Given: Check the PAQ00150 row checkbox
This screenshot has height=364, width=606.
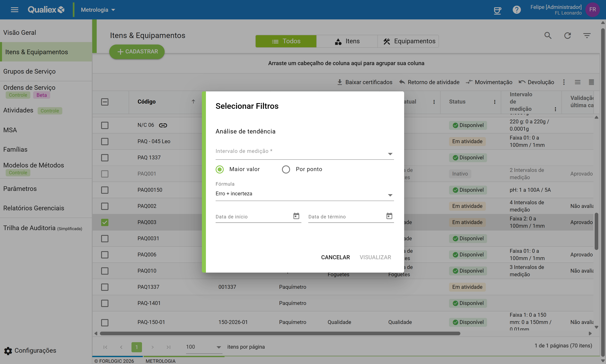Looking at the screenshot, I should pos(105,190).
